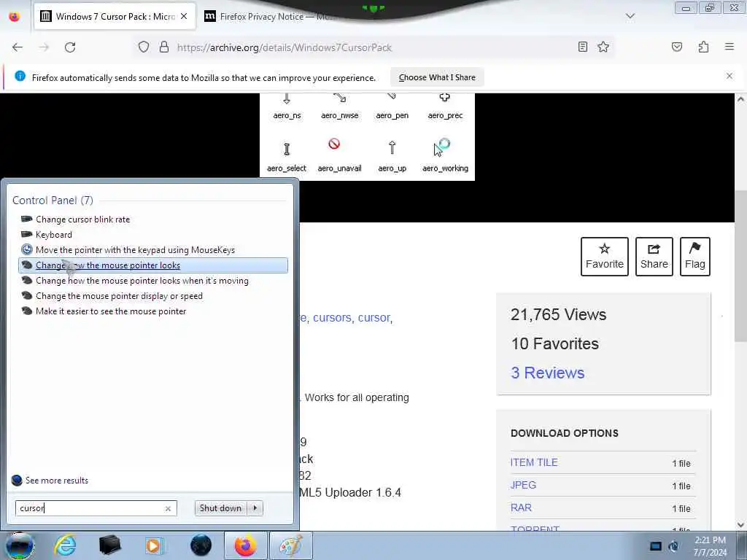Click the Share button
Image resolution: width=747 pixels, height=560 pixels.
[654, 257]
